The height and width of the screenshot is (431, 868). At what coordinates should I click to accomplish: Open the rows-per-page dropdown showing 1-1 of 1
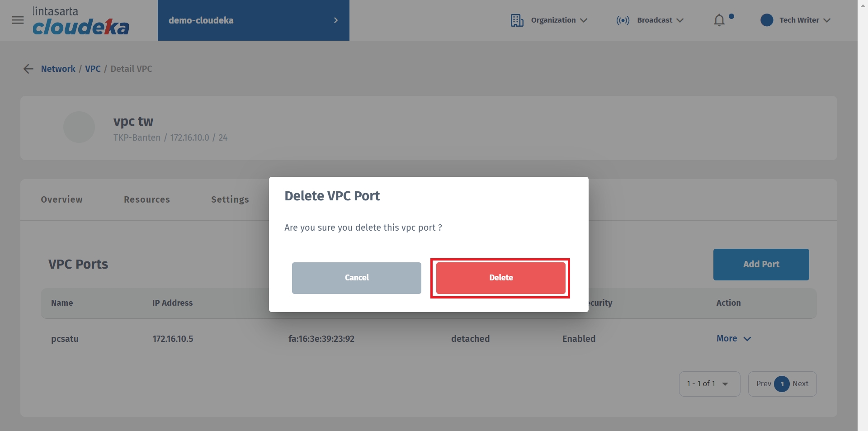coord(709,384)
